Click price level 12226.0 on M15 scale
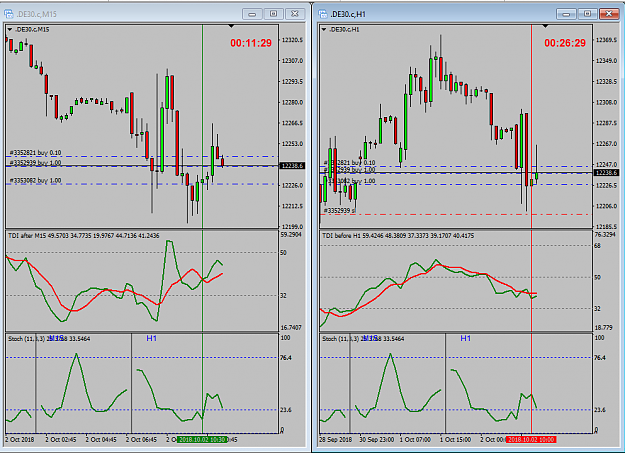 (x=292, y=186)
